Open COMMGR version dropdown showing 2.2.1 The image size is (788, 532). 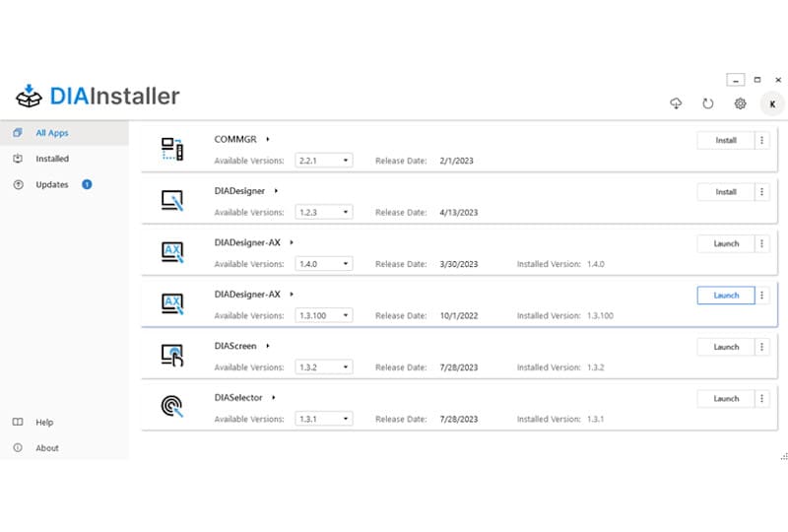pos(323,160)
